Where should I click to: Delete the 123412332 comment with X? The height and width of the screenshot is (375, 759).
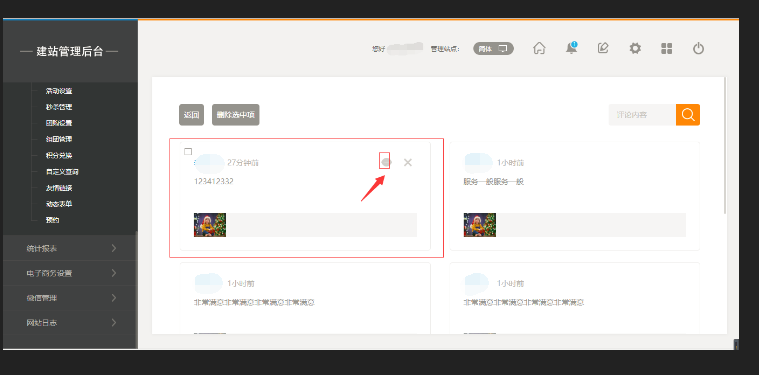tap(408, 163)
